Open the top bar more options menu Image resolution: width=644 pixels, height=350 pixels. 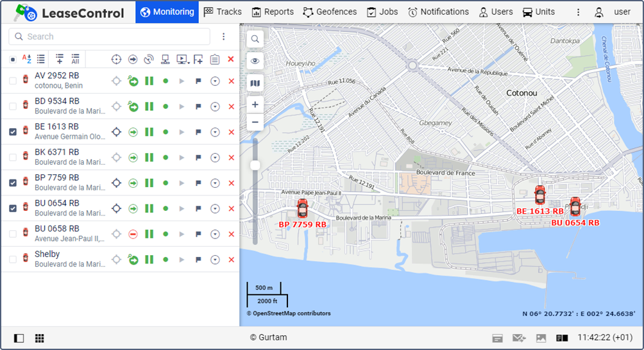578,12
